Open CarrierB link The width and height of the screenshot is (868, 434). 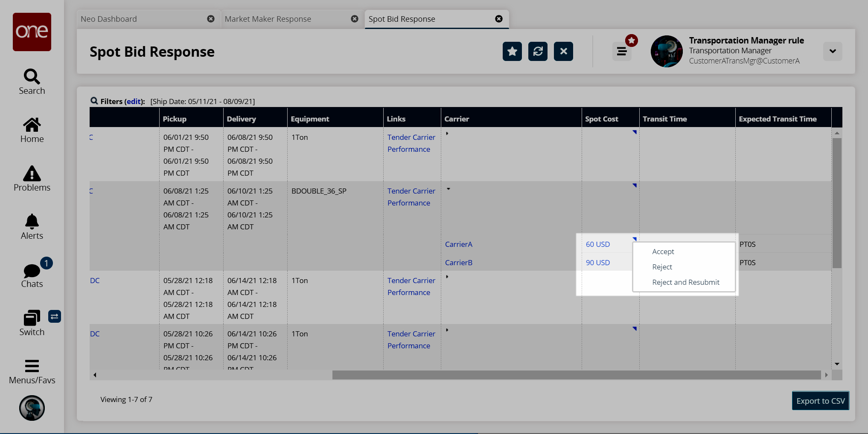(459, 263)
